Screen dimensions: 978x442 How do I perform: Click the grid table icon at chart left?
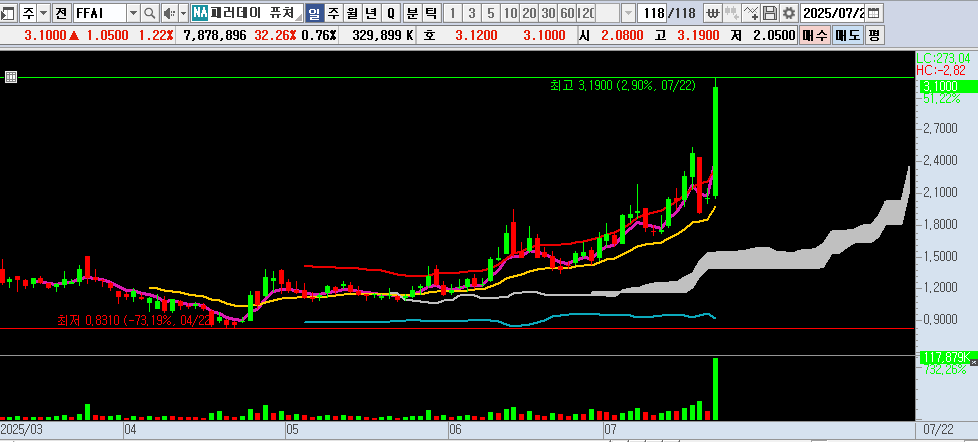[x=11, y=77]
